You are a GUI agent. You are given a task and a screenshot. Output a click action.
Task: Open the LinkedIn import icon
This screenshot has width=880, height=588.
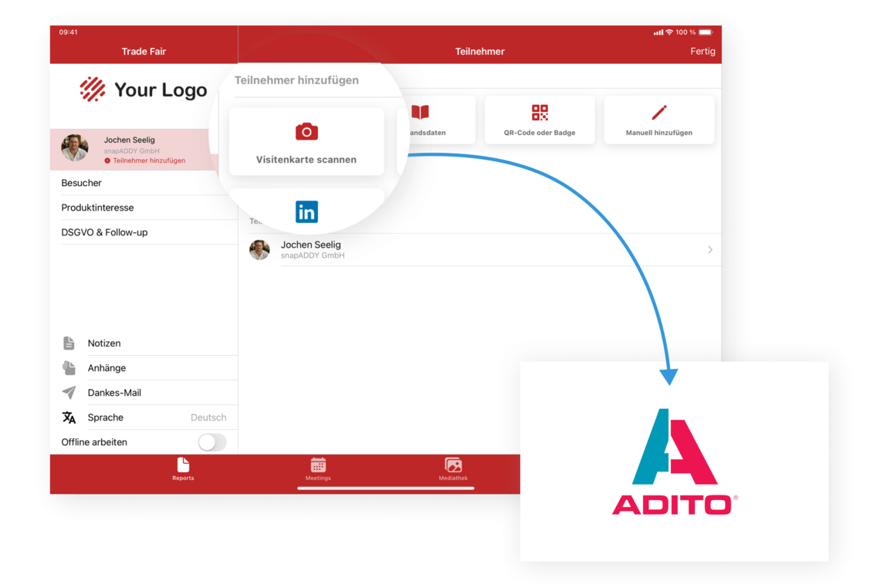[x=306, y=211]
